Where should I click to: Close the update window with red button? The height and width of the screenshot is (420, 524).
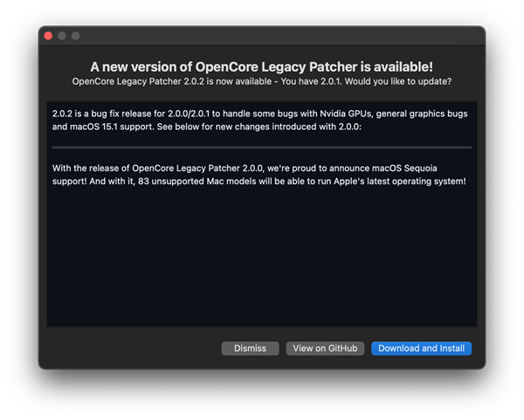[x=48, y=36]
